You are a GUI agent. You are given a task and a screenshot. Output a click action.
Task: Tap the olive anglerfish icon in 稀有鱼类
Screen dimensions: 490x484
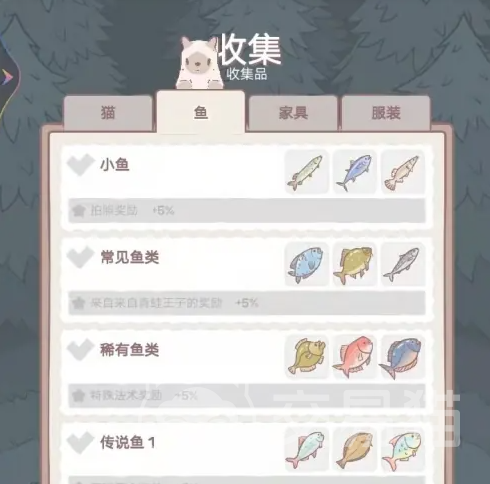[307, 357]
